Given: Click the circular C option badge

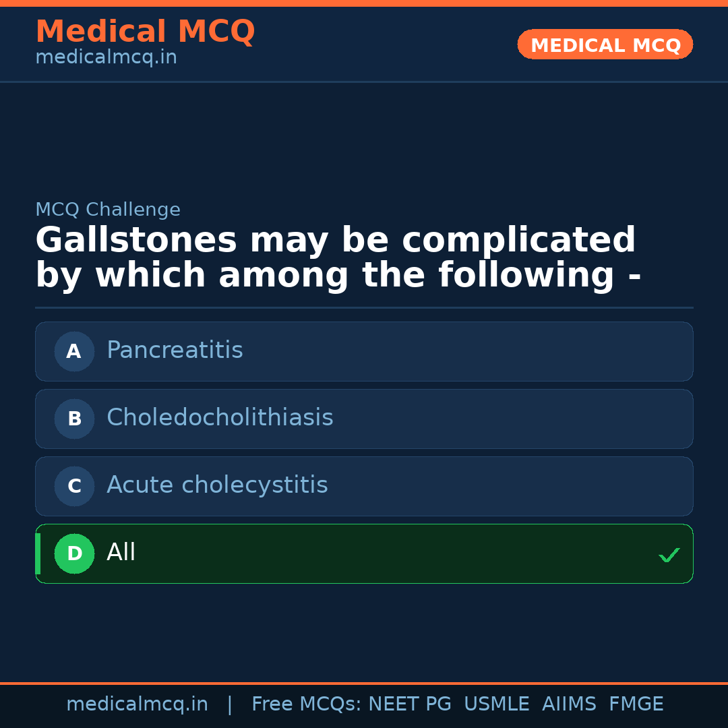Looking at the screenshot, I should [74, 486].
